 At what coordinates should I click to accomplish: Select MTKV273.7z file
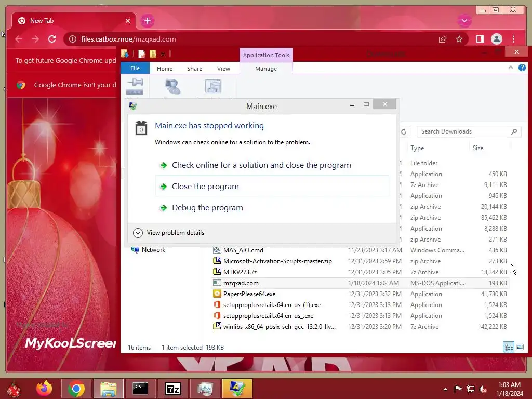(240, 272)
